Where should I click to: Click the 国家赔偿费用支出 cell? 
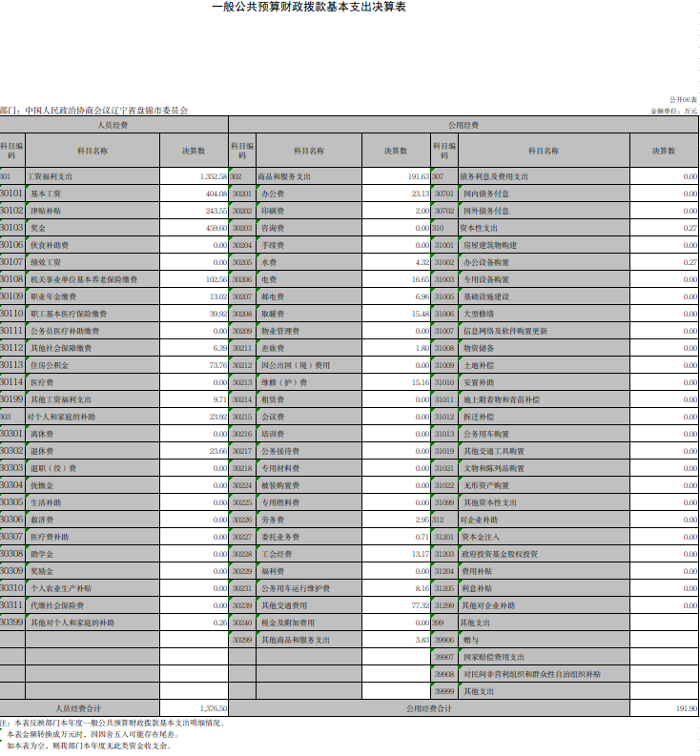[544, 657]
